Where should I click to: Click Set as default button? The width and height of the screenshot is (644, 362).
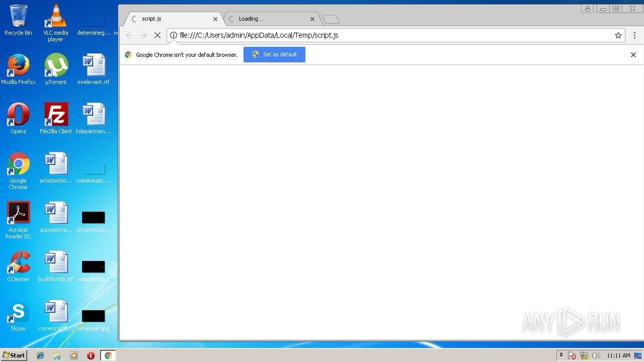tap(274, 54)
